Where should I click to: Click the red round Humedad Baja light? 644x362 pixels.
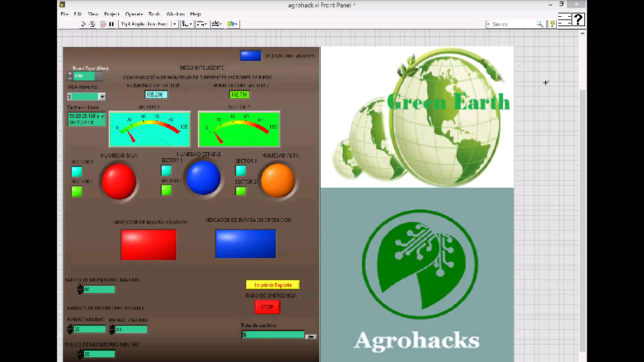pyautogui.click(x=119, y=182)
